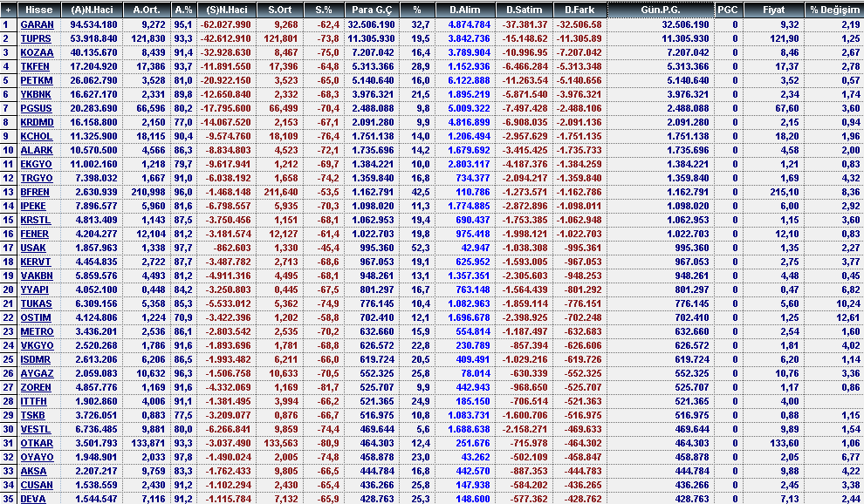Open the EKGYO stock link
The image size is (864, 504).
coord(36,164)
